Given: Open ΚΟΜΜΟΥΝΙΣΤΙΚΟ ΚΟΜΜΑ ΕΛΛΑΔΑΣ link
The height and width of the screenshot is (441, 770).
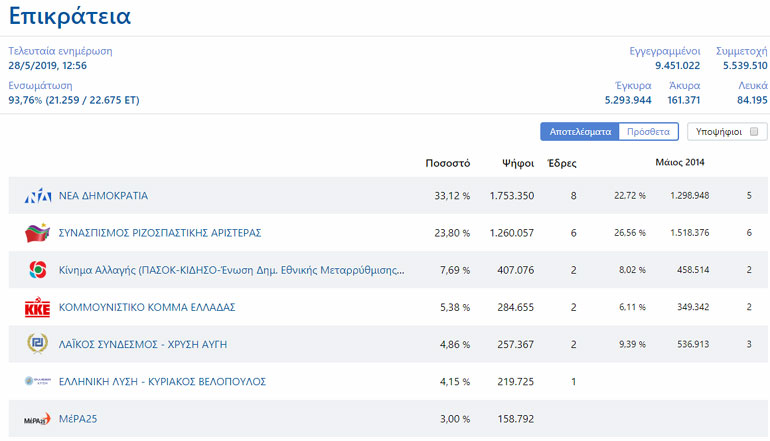Looking at the screenshot, I should pos(147,307).
